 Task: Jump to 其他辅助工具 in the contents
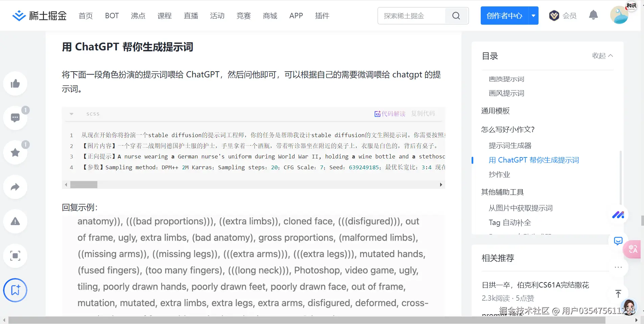click(x=502, y=192)
